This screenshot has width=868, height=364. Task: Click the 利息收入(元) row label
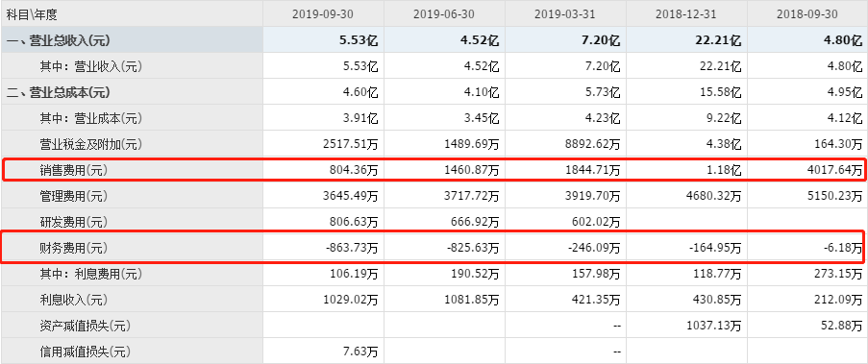click(74, 300)
